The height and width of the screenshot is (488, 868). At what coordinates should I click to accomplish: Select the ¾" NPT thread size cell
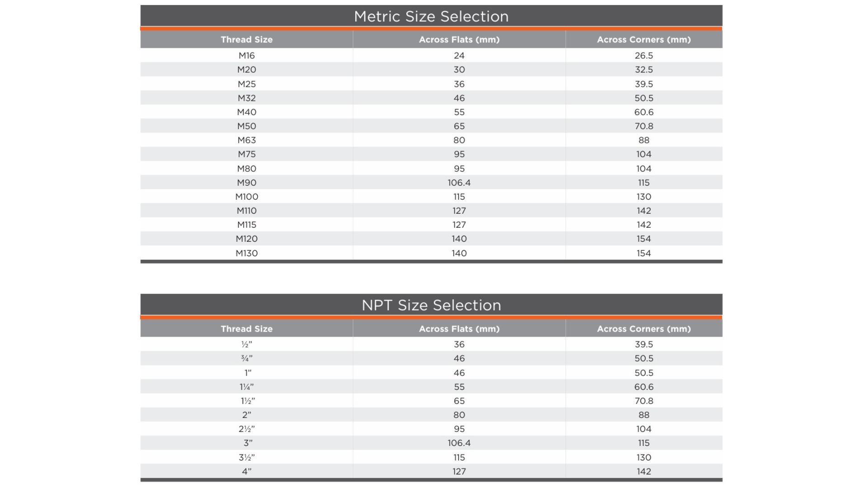pyautogui.click(x=246, y=358)
